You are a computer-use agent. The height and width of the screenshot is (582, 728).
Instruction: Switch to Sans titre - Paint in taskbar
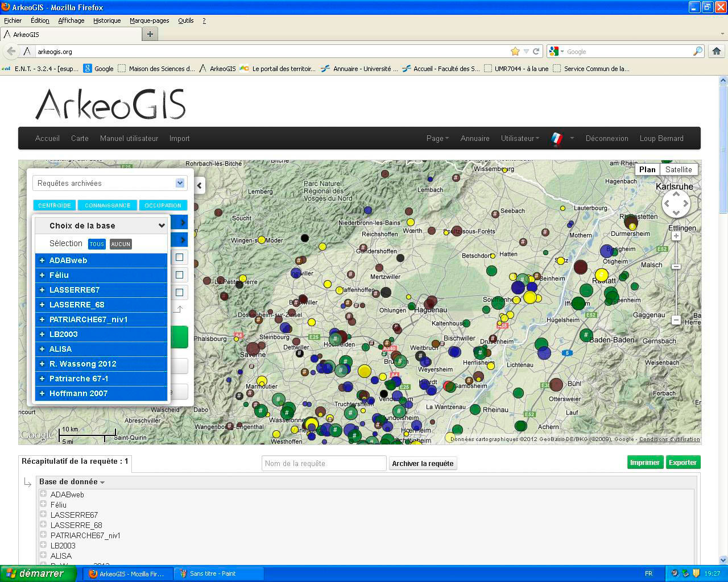pos(218,573)
